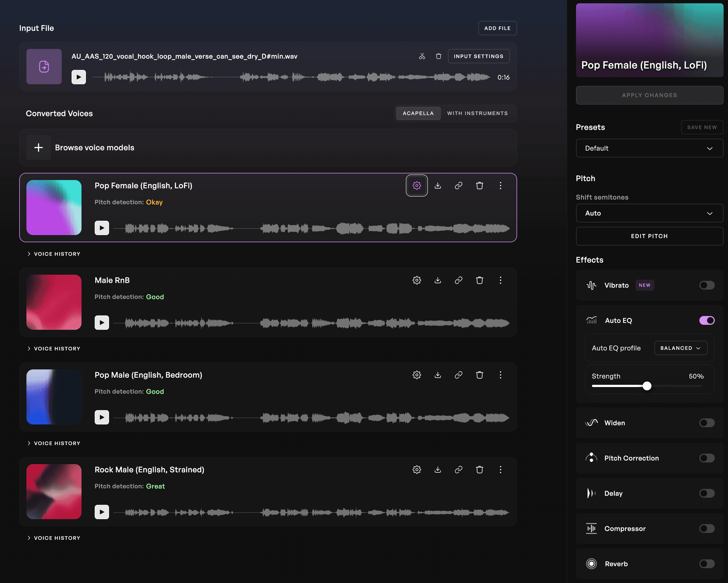Play the Male RnB conversion
728x583 pixels.
pos(102,323)
